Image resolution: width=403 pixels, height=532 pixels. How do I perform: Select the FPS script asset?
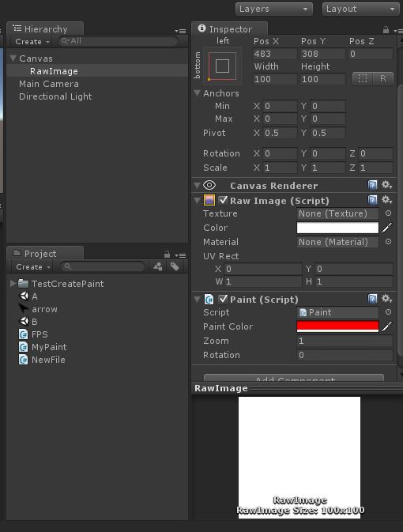coord(33,334)
